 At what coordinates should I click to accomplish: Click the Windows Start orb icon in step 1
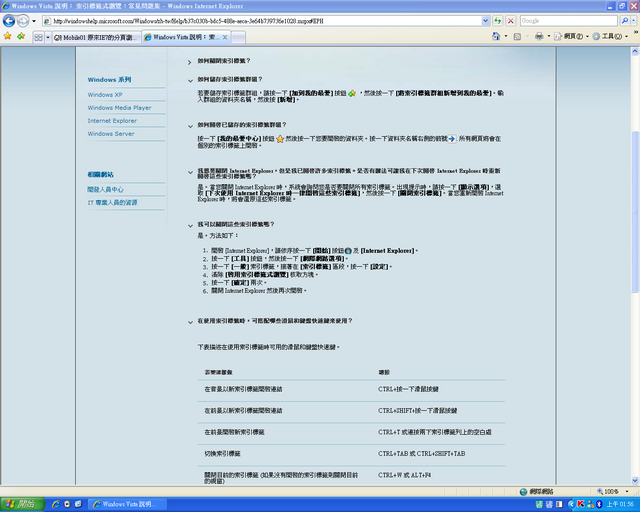point(348,251)
